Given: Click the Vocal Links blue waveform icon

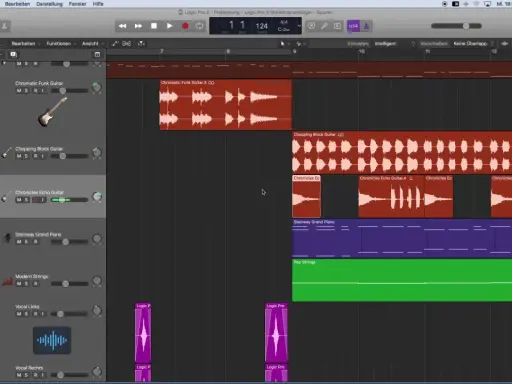Looking at the screenshot, I should click(52, 340).
